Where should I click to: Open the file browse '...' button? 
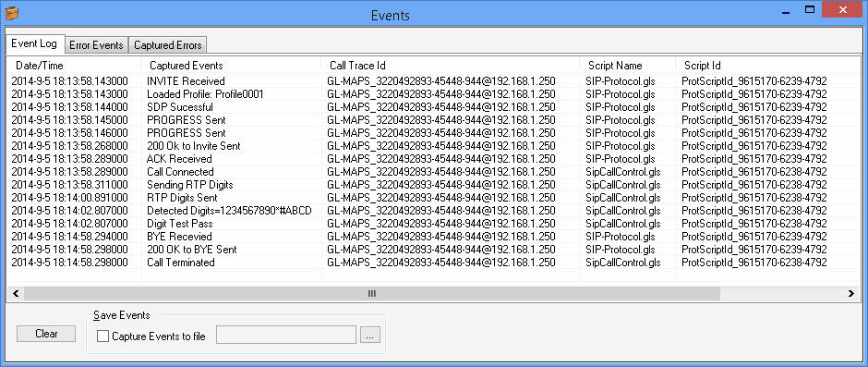tap(370, 335)
